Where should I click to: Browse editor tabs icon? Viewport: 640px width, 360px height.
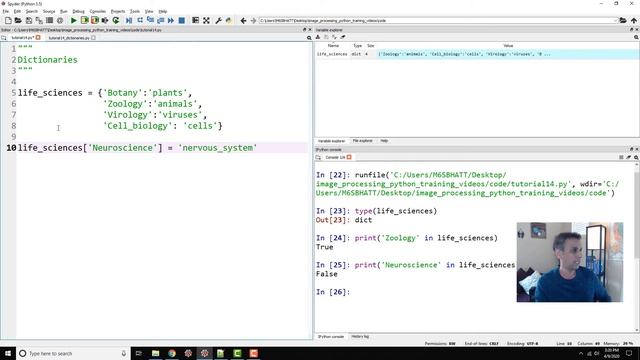(4, 38)
